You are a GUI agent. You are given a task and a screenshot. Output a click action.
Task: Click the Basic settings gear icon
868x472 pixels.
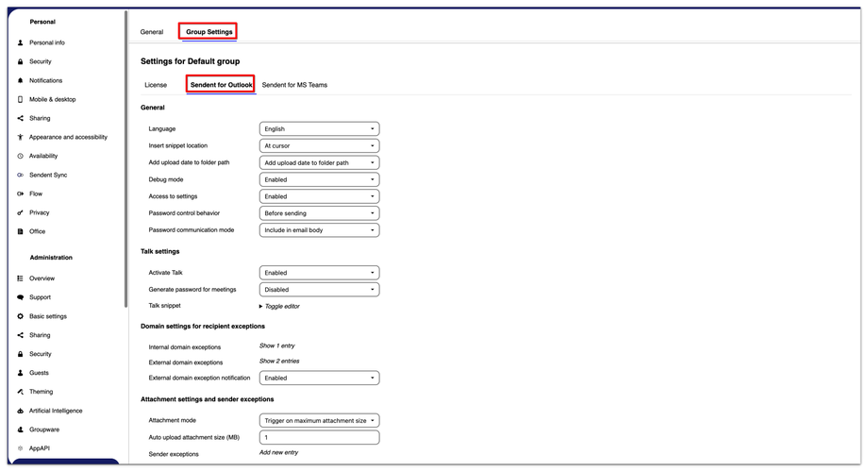pyautogui.click(x=21, y=316)
